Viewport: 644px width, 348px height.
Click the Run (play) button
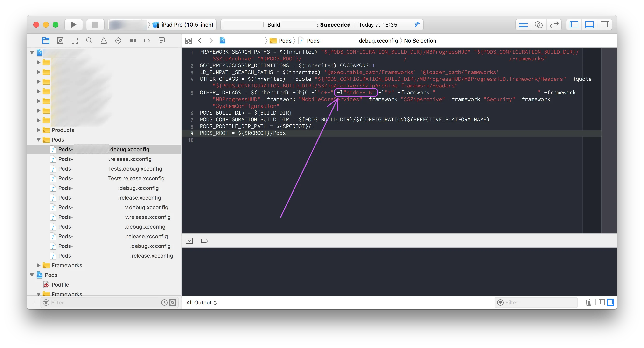point(73,25)
